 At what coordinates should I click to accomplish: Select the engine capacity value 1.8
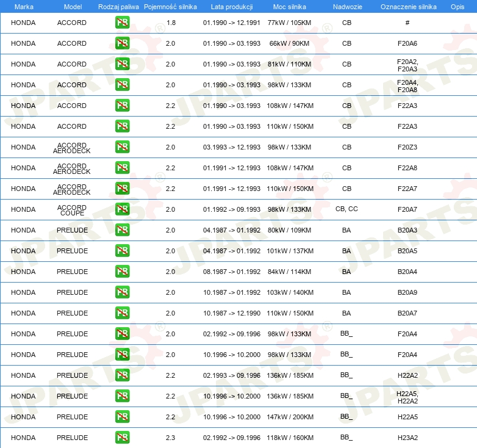171,23
